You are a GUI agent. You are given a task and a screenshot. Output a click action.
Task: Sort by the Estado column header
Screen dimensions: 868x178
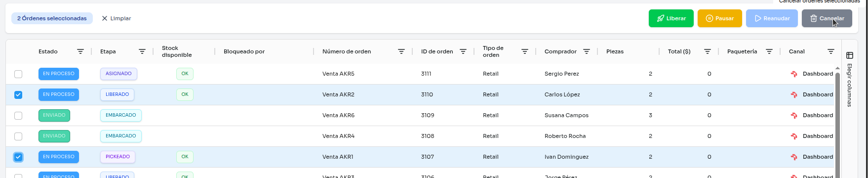coord(48,51)
